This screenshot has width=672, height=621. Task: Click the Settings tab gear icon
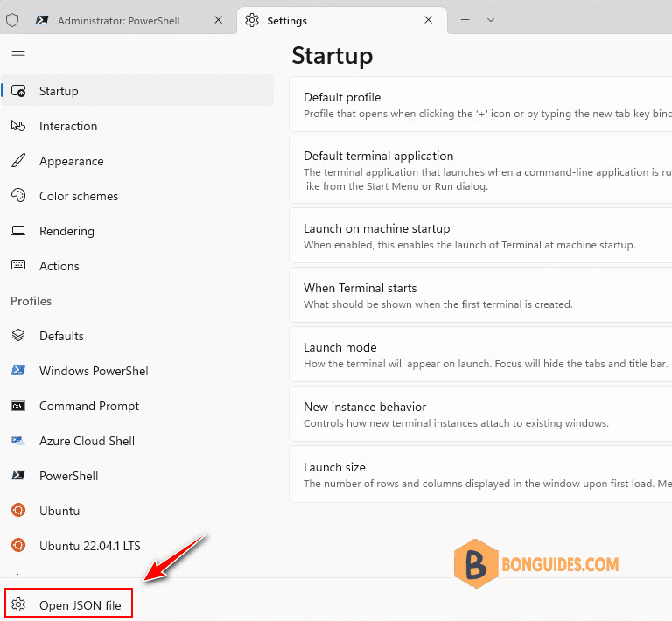tap(252, 20)
